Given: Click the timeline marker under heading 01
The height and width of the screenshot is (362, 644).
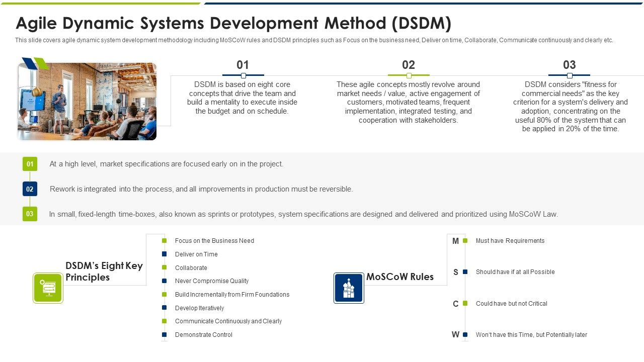Looking at the screenshot, I should pyautogui.click(x=243, y=75).
